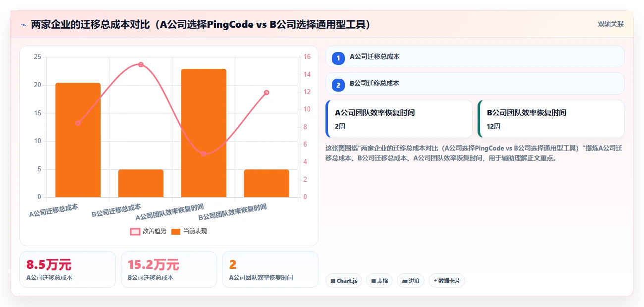Click the 数据卡片 tag
The image size is (644, 307).
pos(447,281)
